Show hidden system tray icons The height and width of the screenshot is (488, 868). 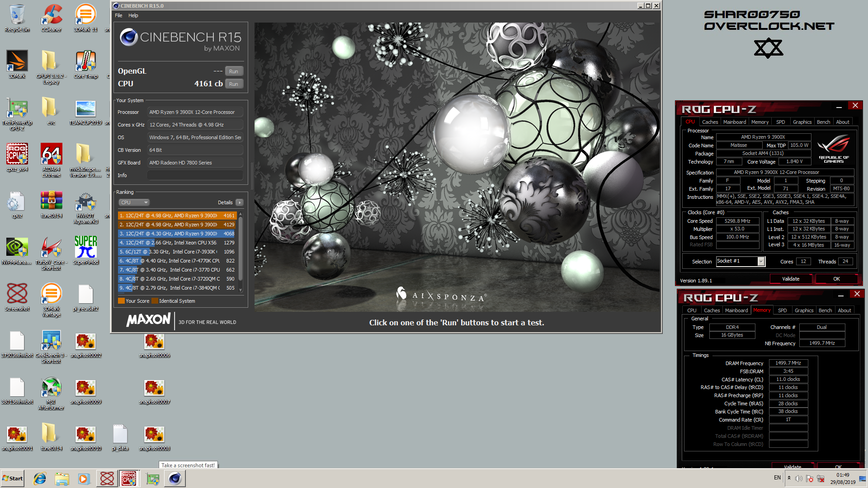click(x=789, y=478)
